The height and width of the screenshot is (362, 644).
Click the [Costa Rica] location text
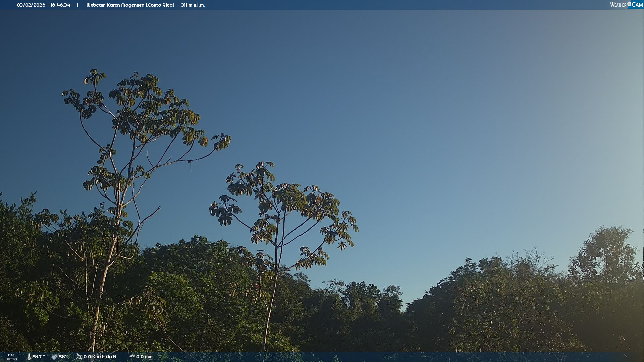pos(160,5)
